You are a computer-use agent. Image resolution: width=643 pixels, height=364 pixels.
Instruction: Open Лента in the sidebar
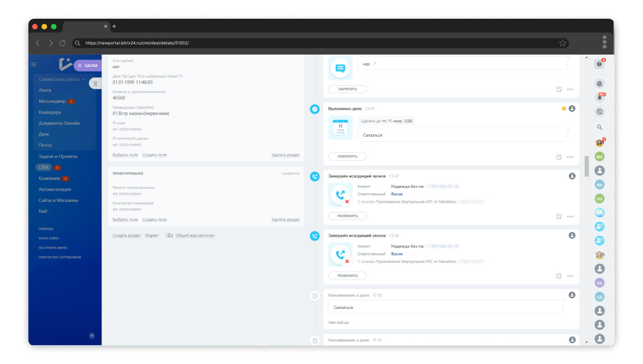point(45,90)
